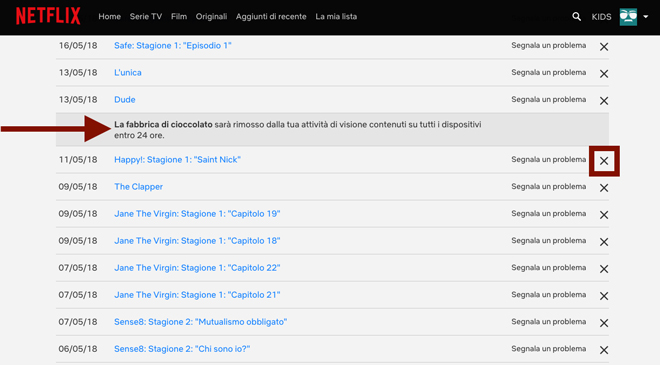Click Segnala un problema for Safe
The height and width of the screenshot is (365, 660).
[548, 45]
